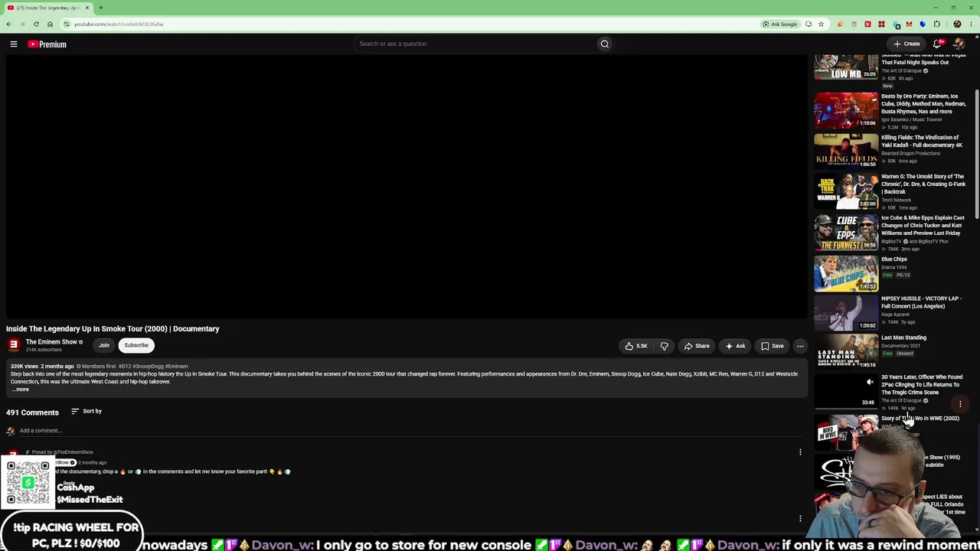Click the #D12 hashtag in description
980x551 pixels.
[x=123, y=367]
